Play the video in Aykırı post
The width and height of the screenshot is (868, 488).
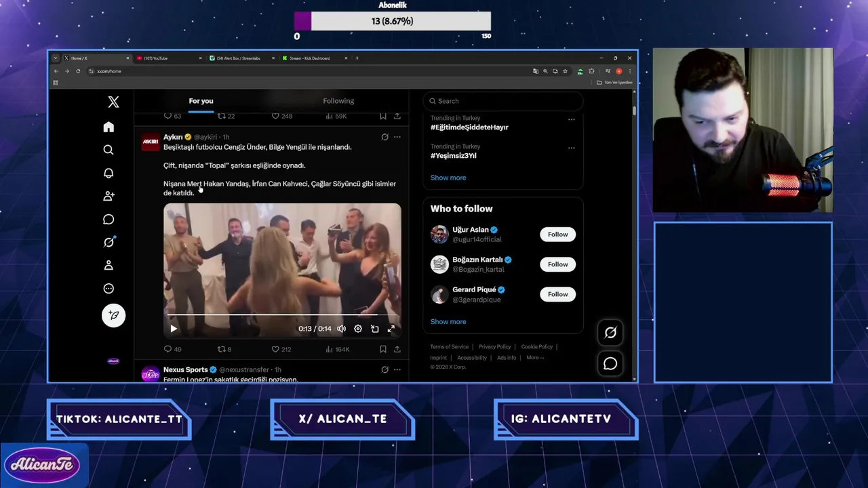click(174, 329)
